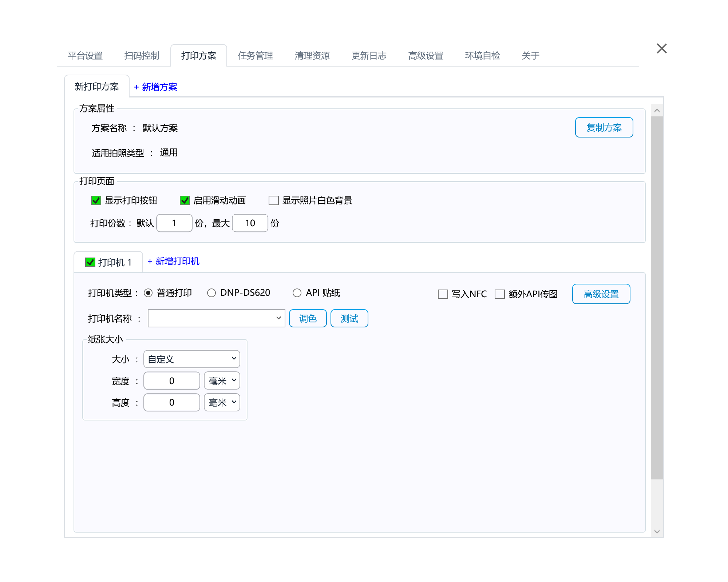Choose API 贴纸 printer type
This screenshot has width=728, height=582.
297,293
